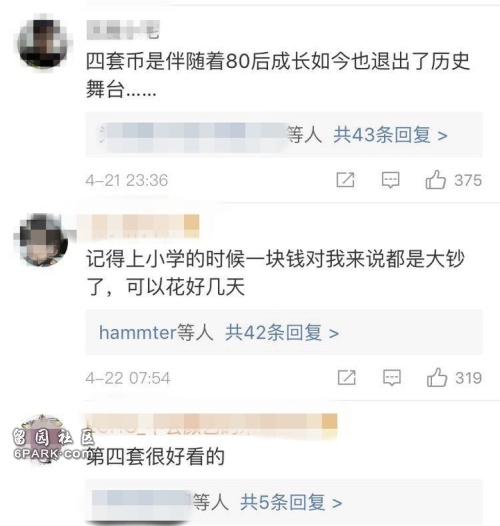
Task: Expand 共42条回复 replies
Action: pos(282,333)
